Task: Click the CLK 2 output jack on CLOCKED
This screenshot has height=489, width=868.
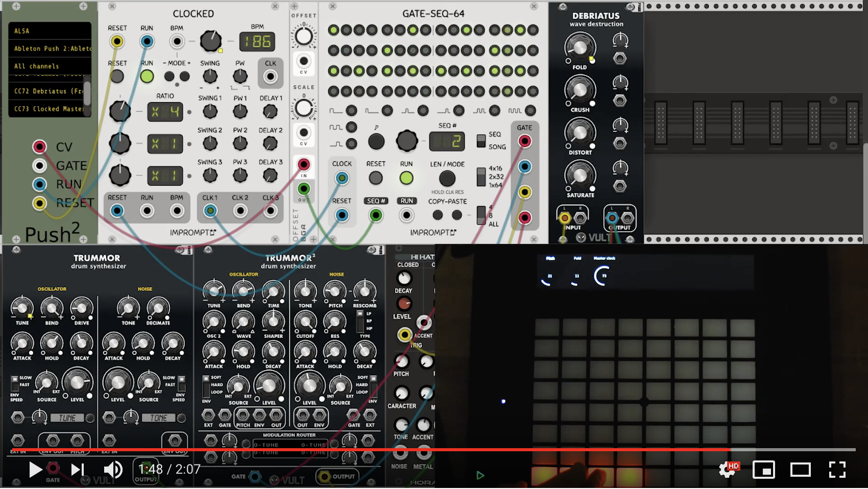Action: pos(240,210)
